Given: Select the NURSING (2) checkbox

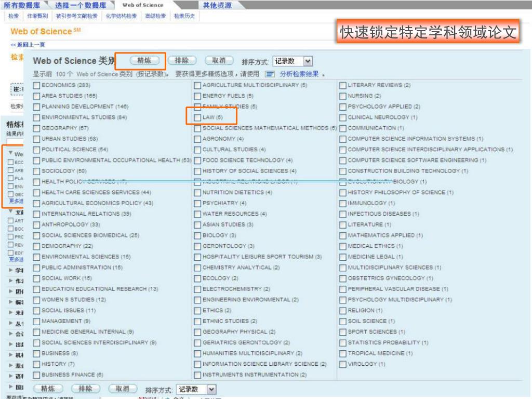Looking at the screenshot, I should [x=343, y=96].
